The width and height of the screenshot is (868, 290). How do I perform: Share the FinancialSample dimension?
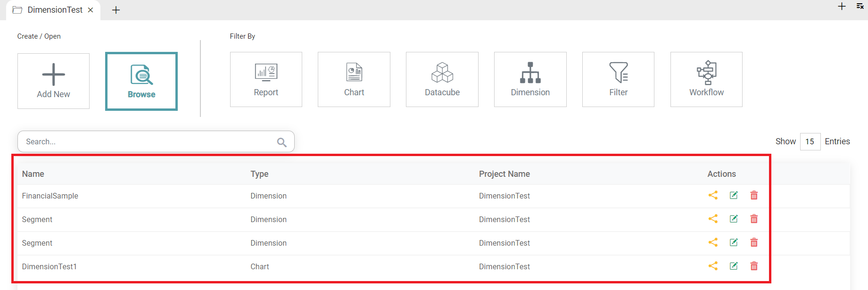pyautogui.click(x=713, y=195)
